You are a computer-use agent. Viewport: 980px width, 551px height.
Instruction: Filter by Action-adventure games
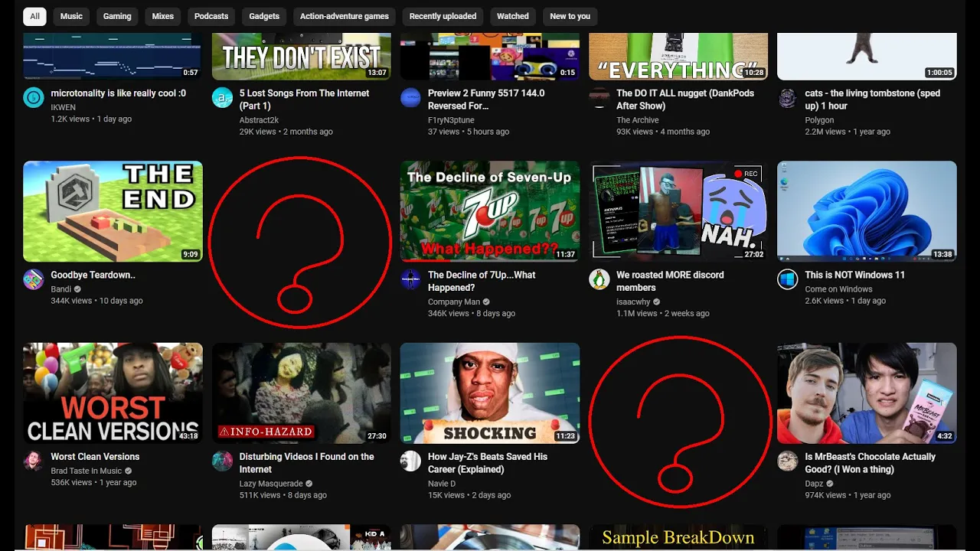click(x=345, y=16)
